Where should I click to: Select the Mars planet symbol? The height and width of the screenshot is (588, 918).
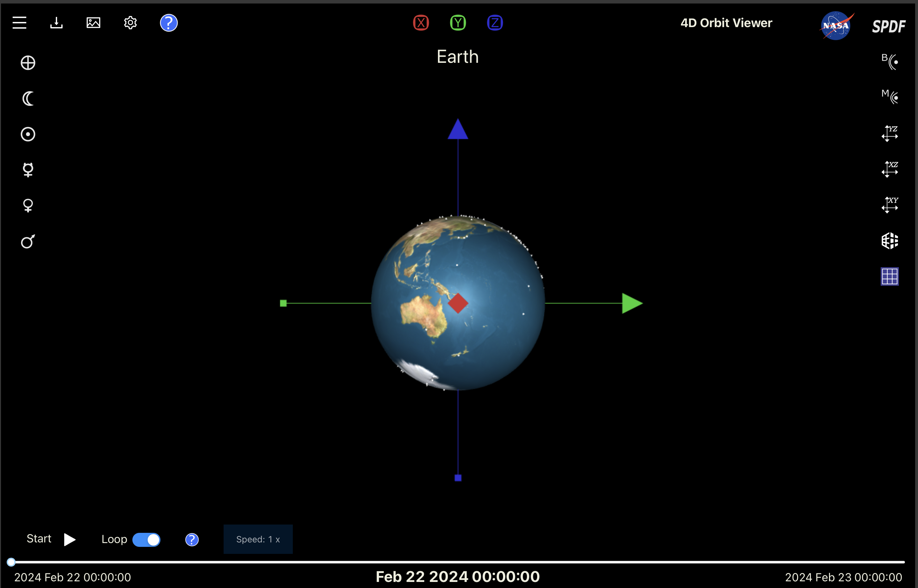28,241
